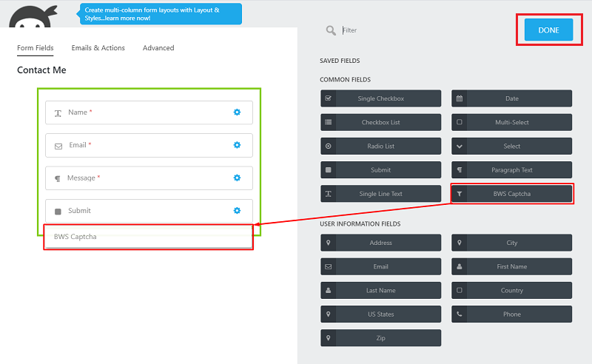Click the City map pin icon
This screenshot has height=364, width=592.
460,243
